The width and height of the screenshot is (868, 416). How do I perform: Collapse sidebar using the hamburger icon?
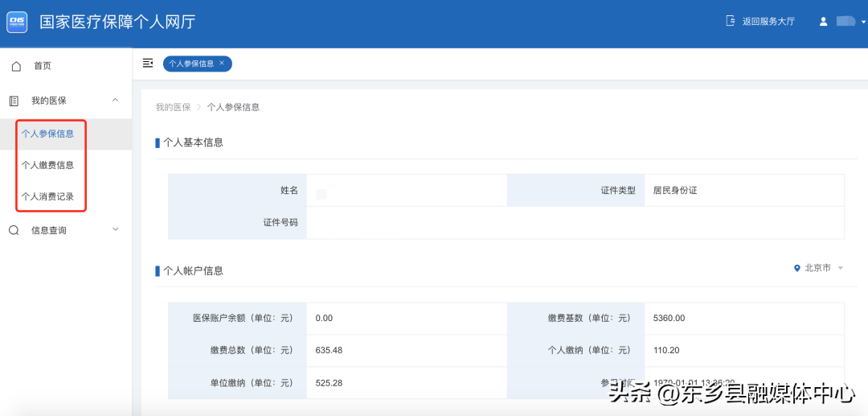click(x=148, y=63)
